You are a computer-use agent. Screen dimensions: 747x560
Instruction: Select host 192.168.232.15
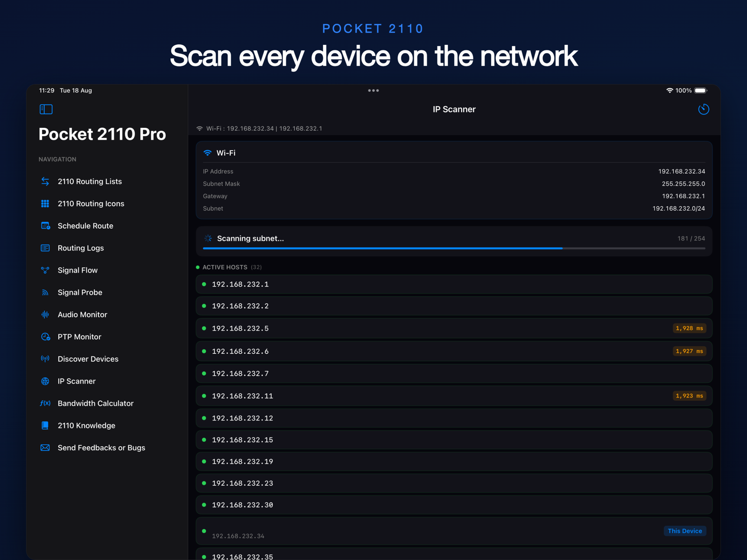coord(454,440)
